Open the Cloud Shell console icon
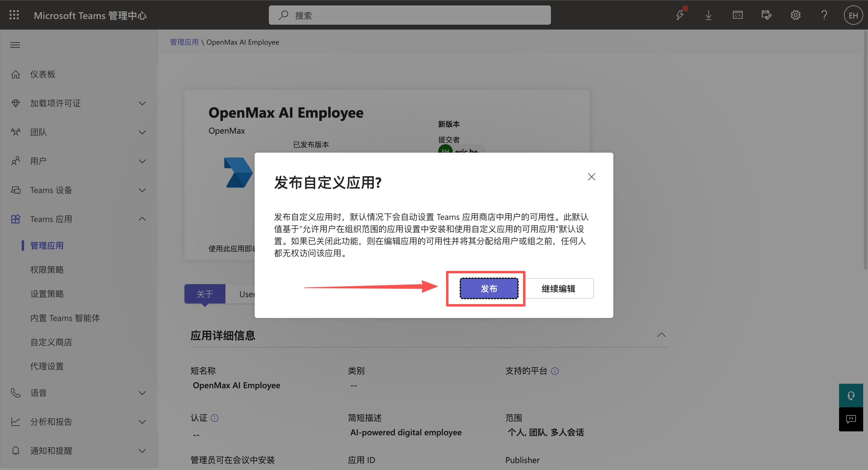Image resolution: width=868 pixels, height=470 pixels. pyautogui.click(x=737, y=15)
